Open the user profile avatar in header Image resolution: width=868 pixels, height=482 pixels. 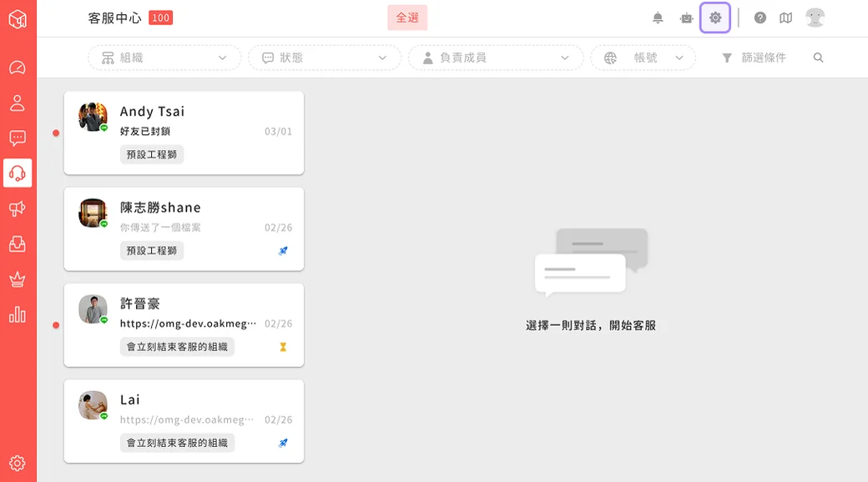pyautogui.click(x=815, y=18)
